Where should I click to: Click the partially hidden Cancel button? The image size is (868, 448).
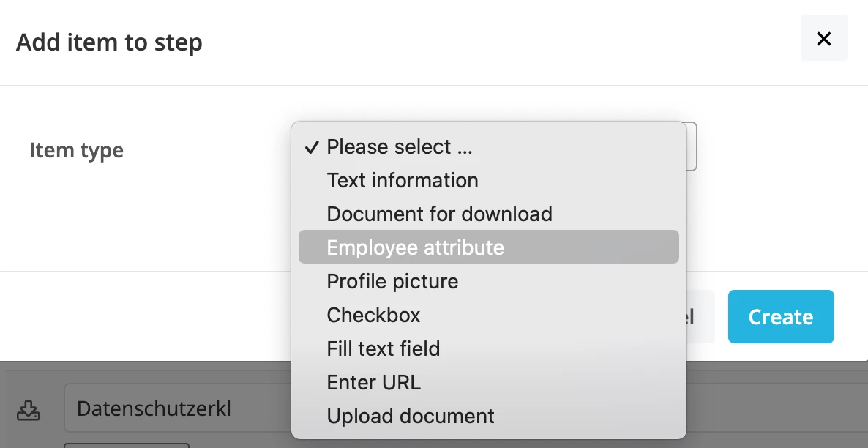(x=700, y=317)
